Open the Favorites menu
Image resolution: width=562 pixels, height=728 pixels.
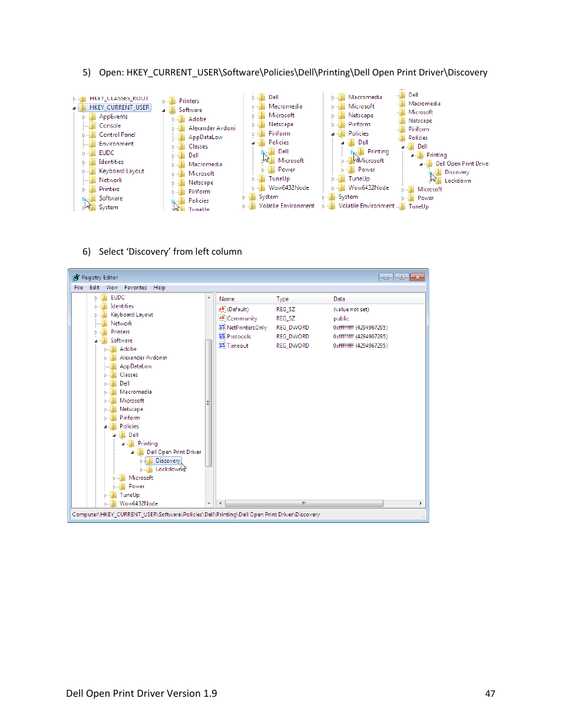tap(135, 288)
